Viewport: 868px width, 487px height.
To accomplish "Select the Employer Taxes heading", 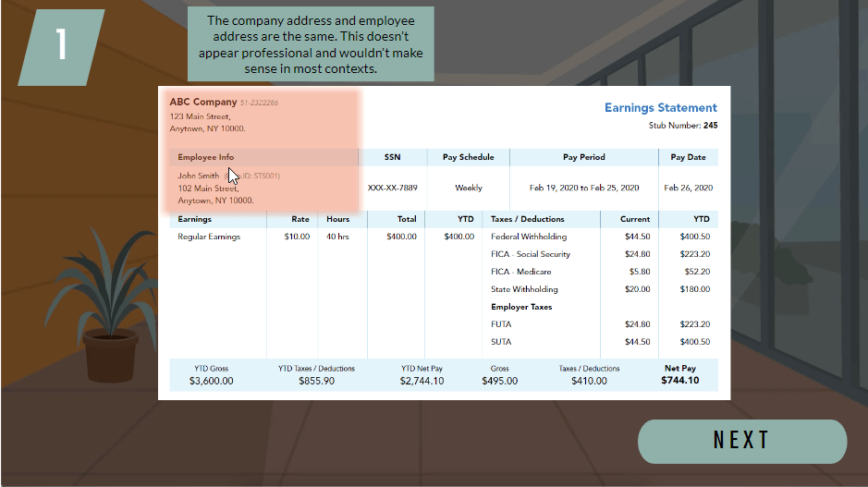I will [520, 307].
